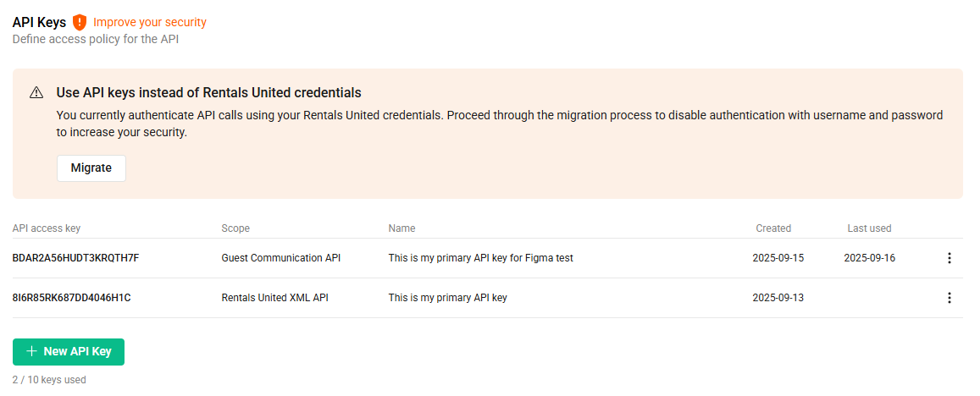980x396 pixels.
Task: Open three-dot menu for Rentals United XML key
Action: [x=949, y=298]
